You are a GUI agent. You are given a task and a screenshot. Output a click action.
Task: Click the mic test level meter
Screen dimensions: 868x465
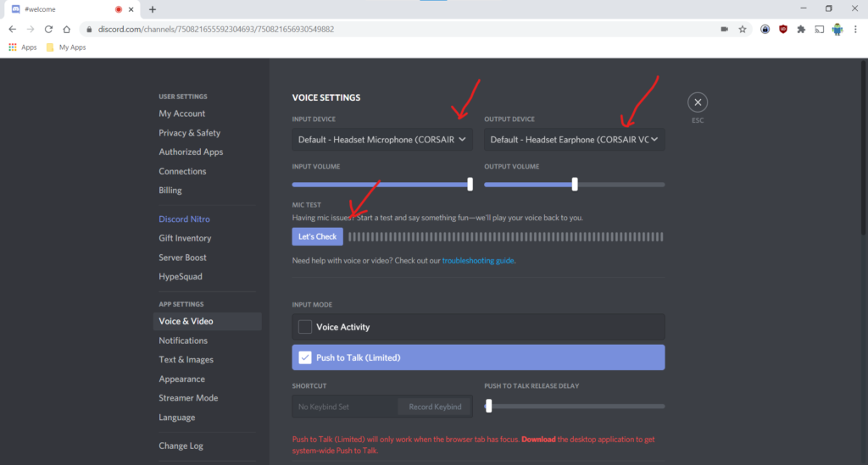(505, 236)
